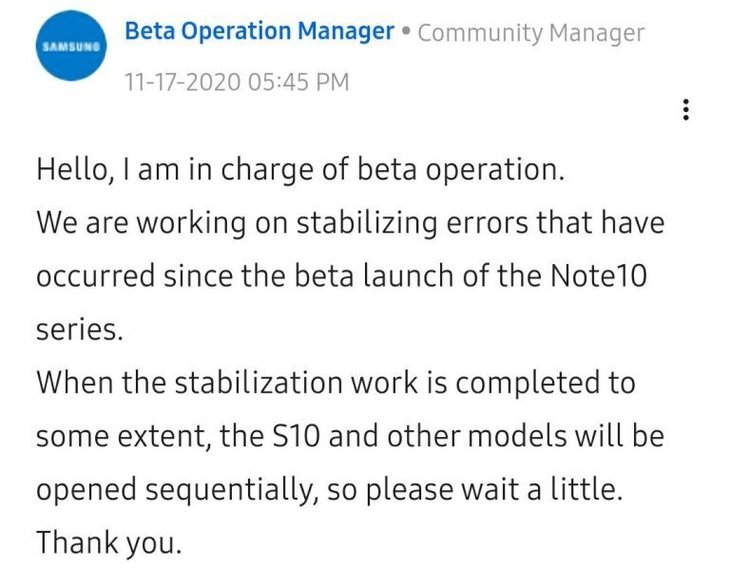Image resolution: width=730 pixels, height=568 pixels.
Task: Click the word "stabilizing" in the message
Action: (x=367, y=224)
